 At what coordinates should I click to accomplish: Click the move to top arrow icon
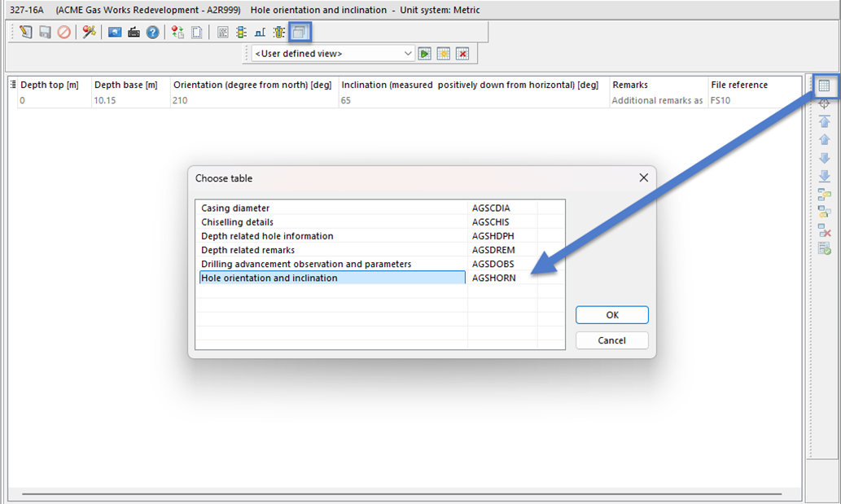point(824,121)
